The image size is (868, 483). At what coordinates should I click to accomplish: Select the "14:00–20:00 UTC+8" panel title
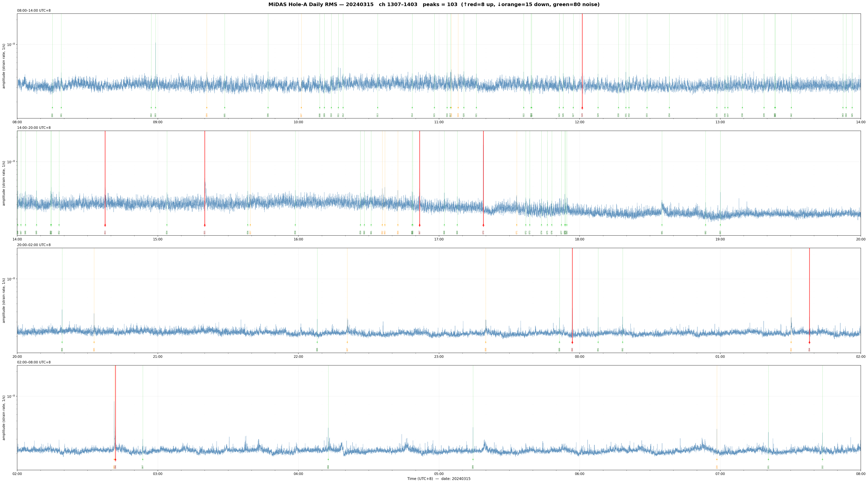click(34, 128)
